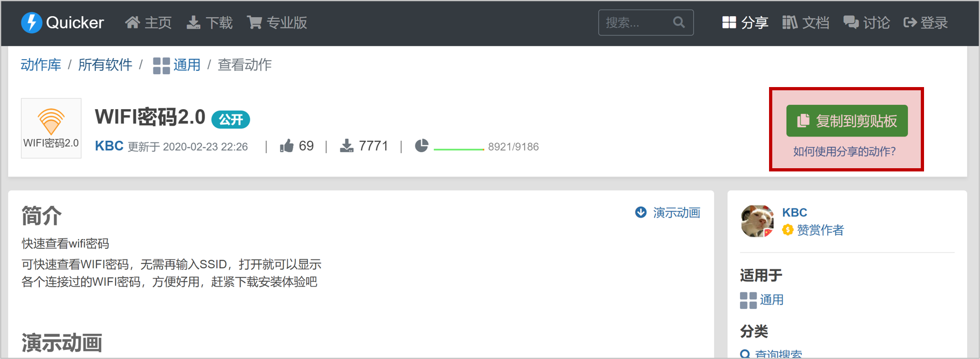Click the search magnifier icon
The image size is (980, 359).
(x=679, y=23)
